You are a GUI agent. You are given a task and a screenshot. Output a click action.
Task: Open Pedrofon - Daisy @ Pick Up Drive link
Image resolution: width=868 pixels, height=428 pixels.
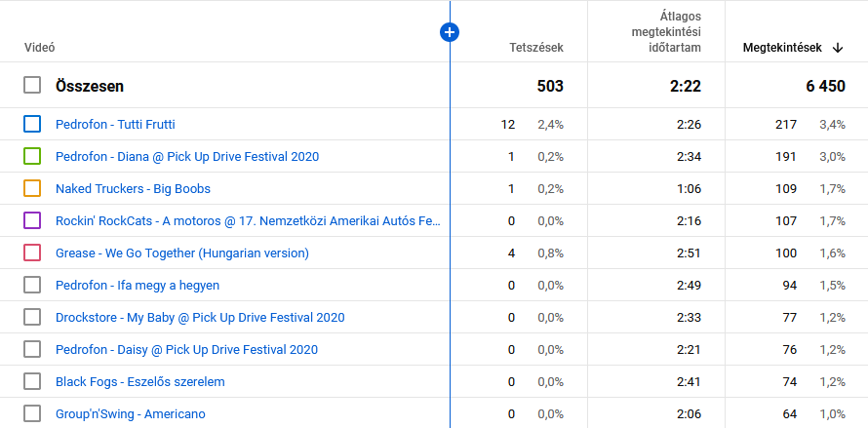(x=186, y=349)
